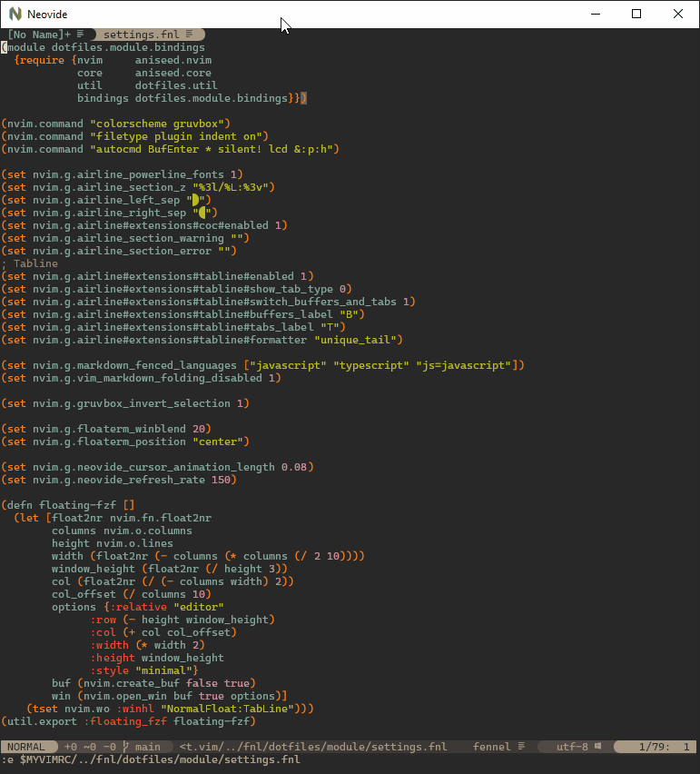
Task: Click the NORMAL mode indicator in statusline
Action: pos(25,747)
